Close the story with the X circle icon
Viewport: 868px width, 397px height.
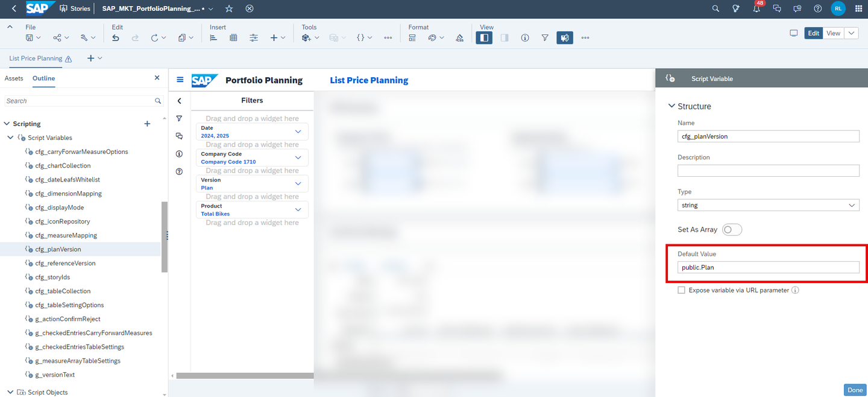coord(250,8)
